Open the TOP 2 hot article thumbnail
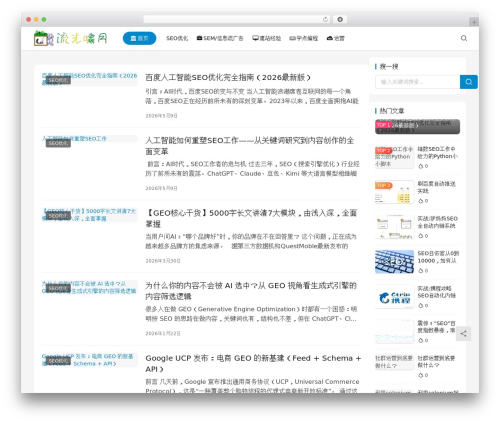 coord(394,157)
